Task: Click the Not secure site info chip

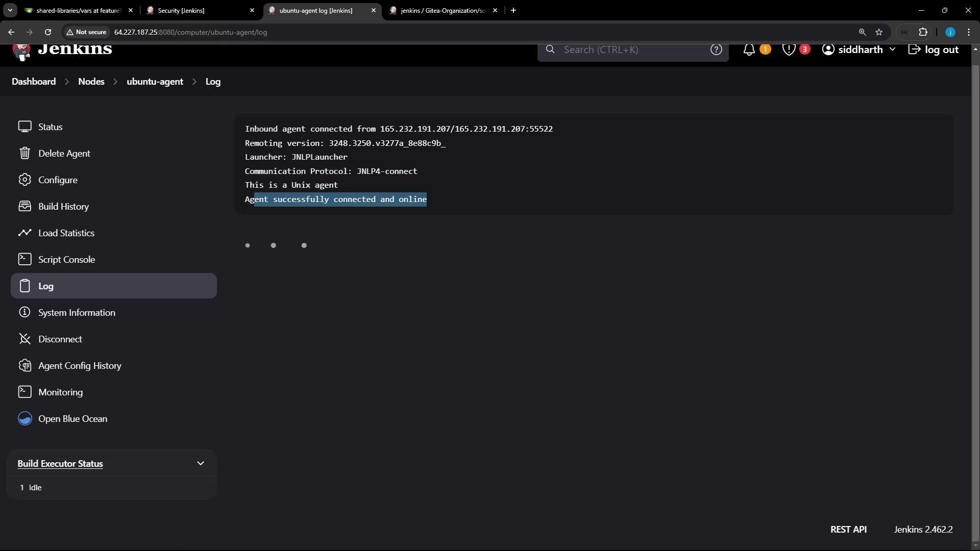Action: (86, 32)
